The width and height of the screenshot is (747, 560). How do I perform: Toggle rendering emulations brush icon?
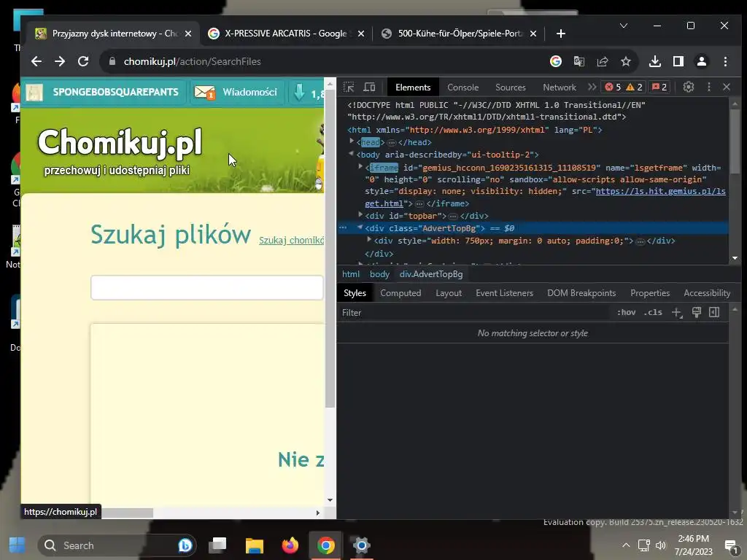tap(697, 312)
